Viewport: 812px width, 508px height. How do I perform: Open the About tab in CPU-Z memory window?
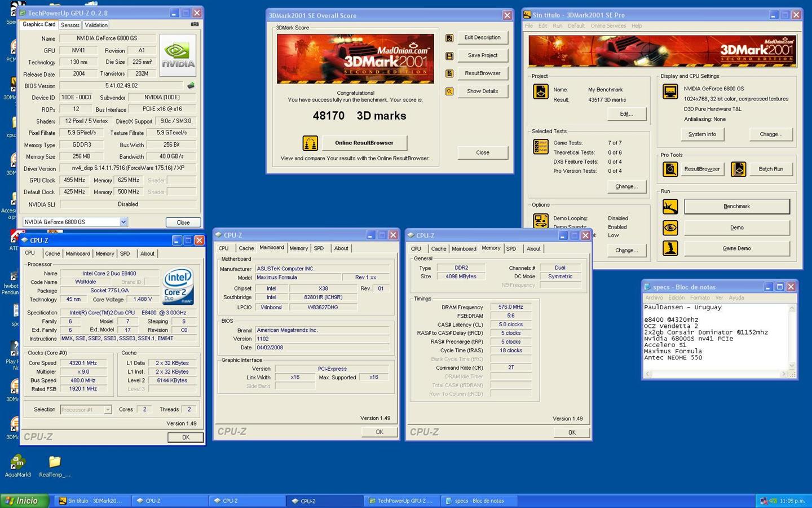coord(533,249)
